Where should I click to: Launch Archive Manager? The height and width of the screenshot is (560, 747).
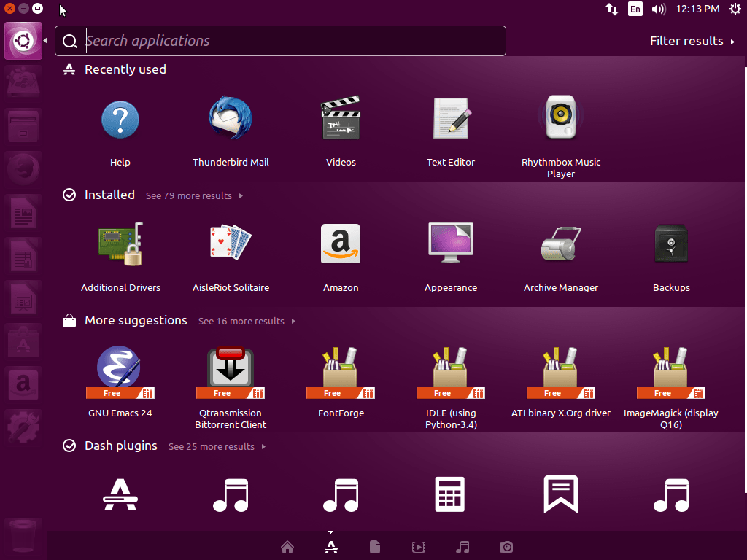(x=561, y=244)
